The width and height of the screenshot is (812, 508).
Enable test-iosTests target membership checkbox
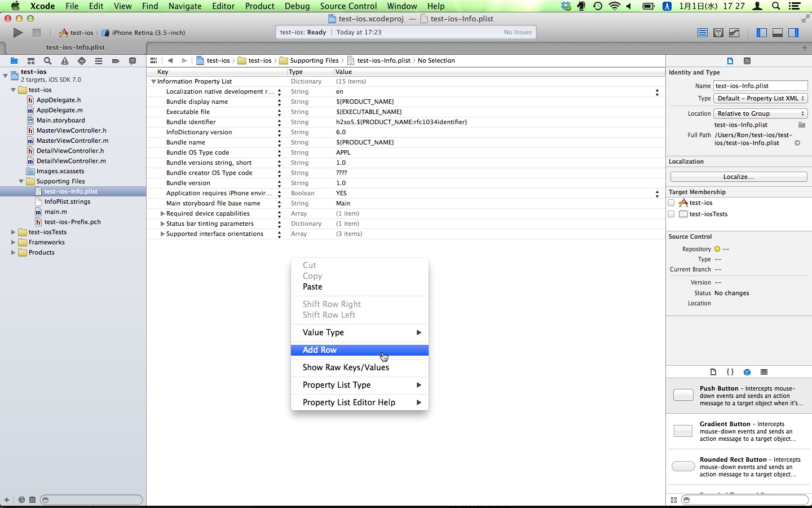671,214
